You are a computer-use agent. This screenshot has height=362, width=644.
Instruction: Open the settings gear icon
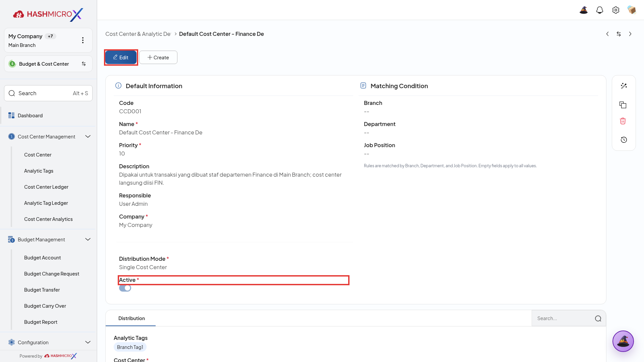616,10
